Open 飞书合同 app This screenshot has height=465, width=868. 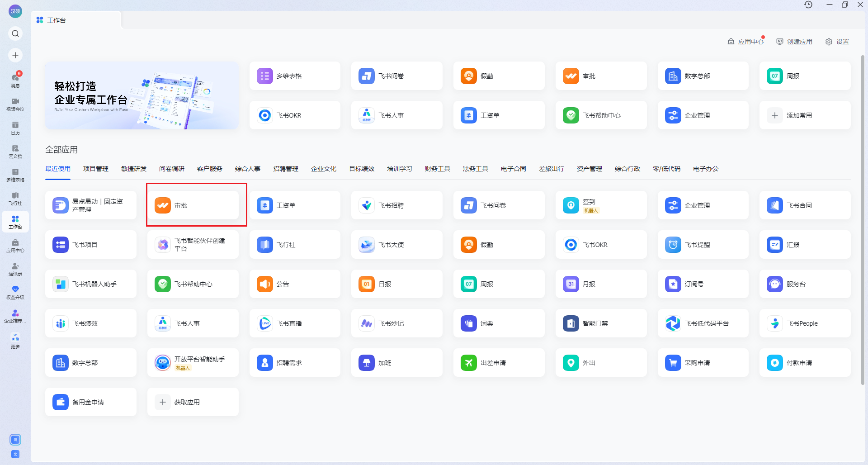tap(805, 205)
